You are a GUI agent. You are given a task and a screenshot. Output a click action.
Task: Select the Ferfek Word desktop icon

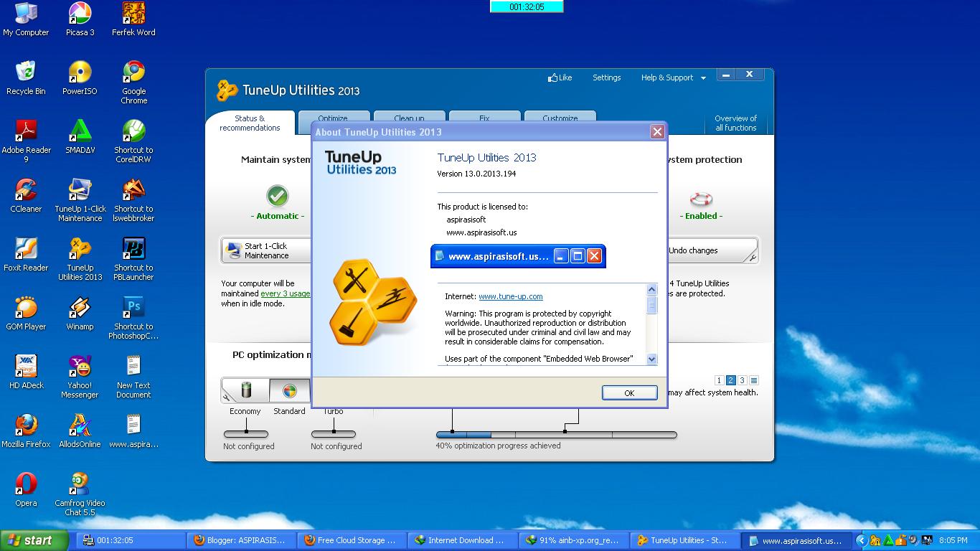click(133, 19)
